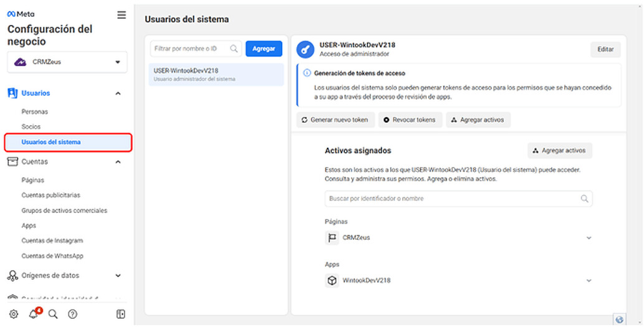This screenshot has width=644, height=327.
Task: Expand the CRMZeus page asset row
Action: coord(589,238)
